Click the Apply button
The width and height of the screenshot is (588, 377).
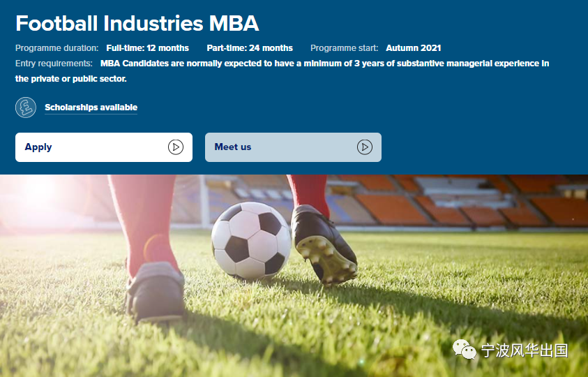coord(104,147)
